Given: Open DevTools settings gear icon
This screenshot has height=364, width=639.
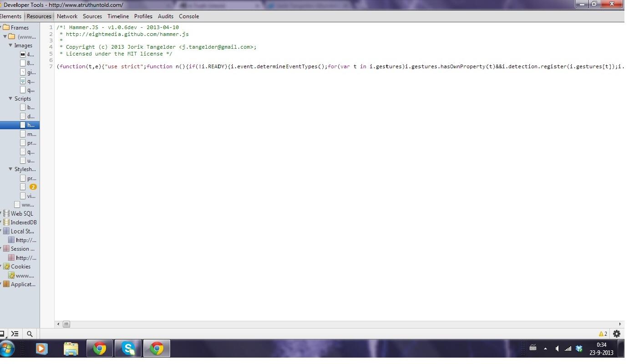Looking at the screenshot, I should pos(617,334).
